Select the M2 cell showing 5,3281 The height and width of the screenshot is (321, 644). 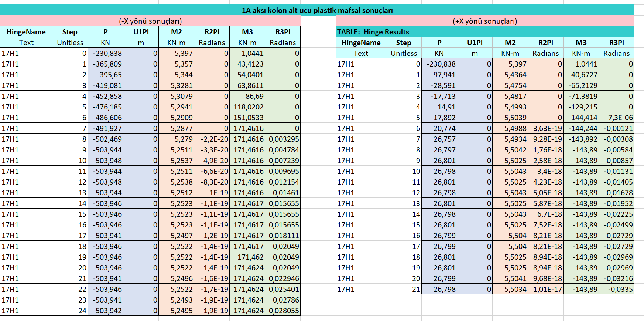tap(177, 85)
